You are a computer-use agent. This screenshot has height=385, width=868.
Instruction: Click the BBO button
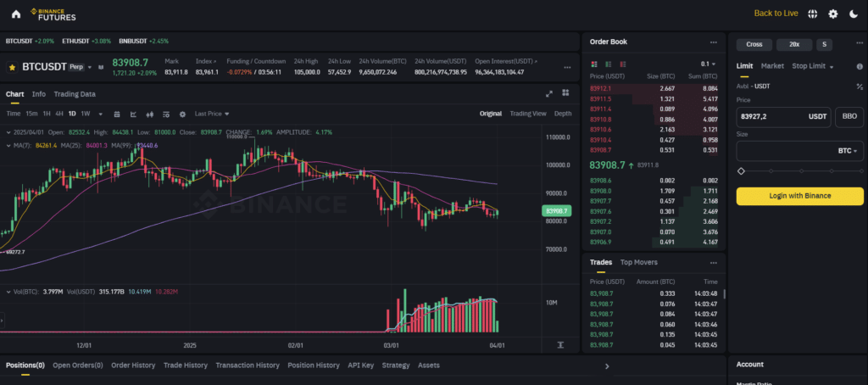pyautogui.click(x=849, y=117)
